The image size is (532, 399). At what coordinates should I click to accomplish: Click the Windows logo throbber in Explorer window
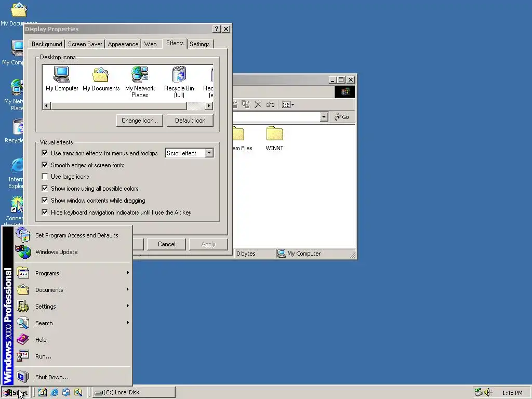345,92
